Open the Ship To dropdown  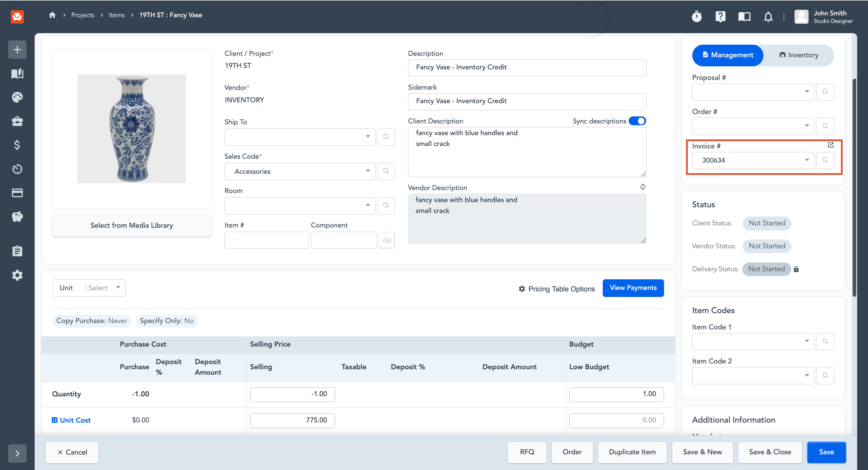coord(300,137)
